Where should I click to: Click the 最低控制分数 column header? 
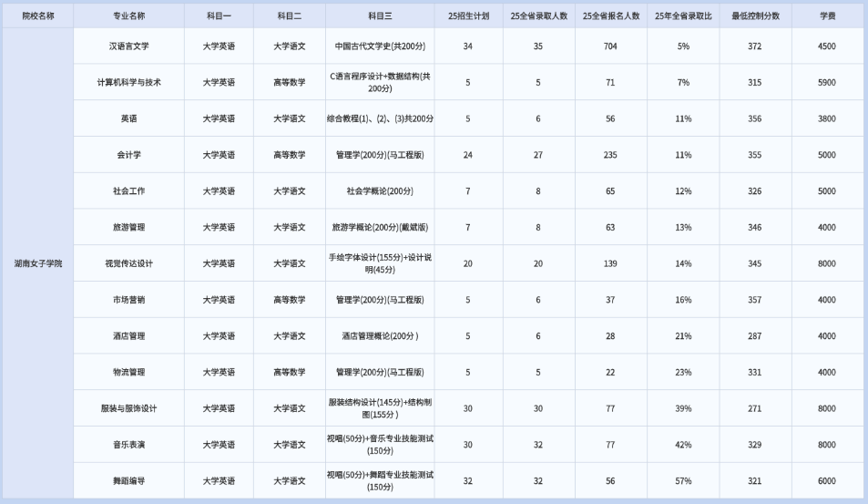[754, 16]
